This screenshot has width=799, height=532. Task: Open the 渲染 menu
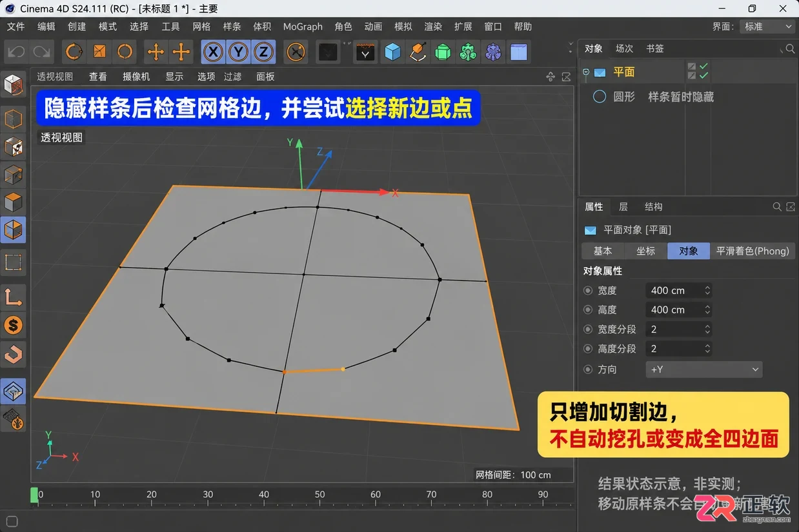[433, 26]
